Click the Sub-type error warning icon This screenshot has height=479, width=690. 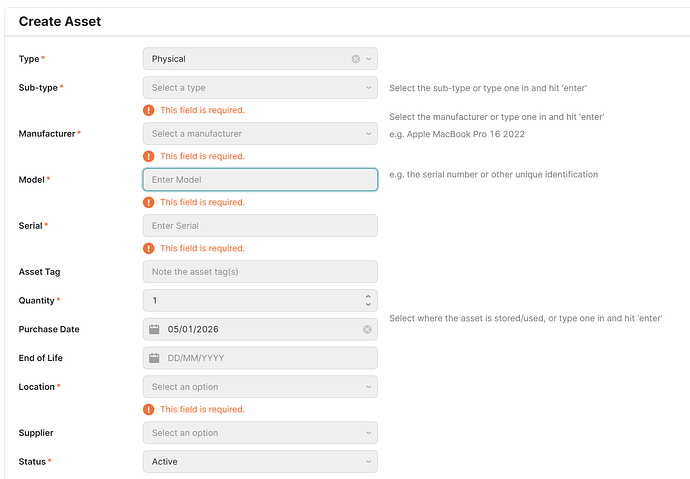(x=149, y=110)
